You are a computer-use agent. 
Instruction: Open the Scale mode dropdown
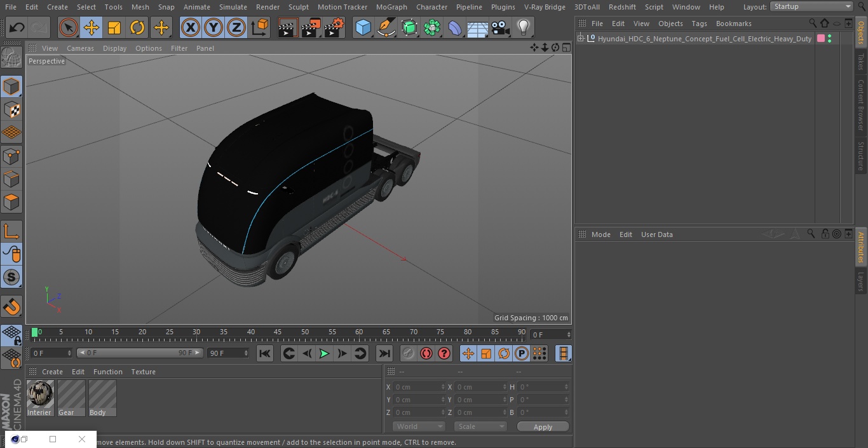(480, 427)
